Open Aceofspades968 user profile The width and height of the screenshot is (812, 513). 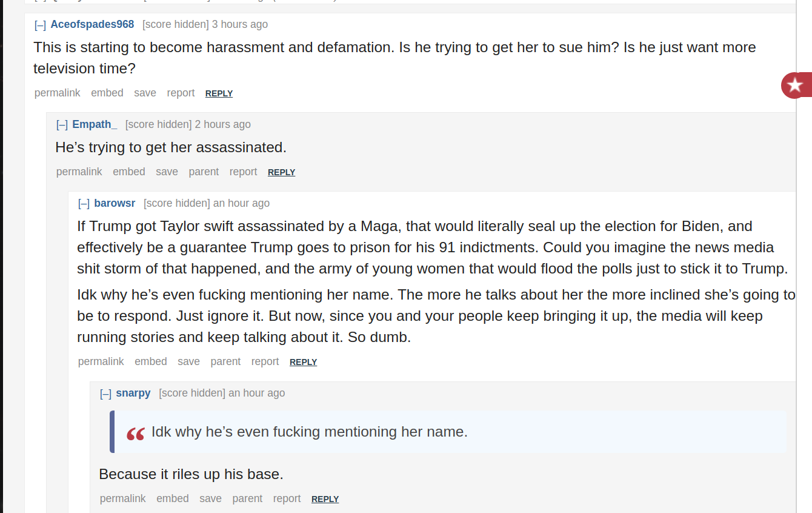pos(93,24)
